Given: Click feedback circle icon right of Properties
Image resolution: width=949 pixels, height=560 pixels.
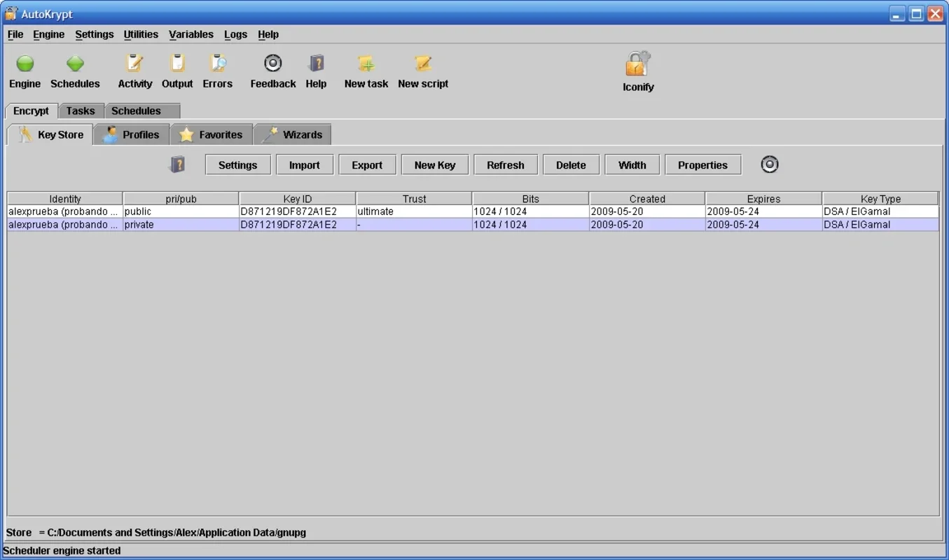Looking at the screenshot, I should coord(770,164).
